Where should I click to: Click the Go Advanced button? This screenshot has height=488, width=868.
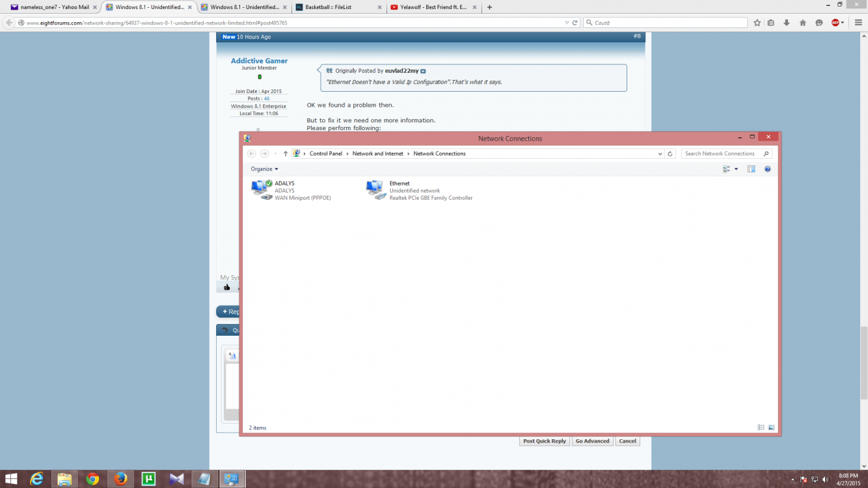[592, 441]
